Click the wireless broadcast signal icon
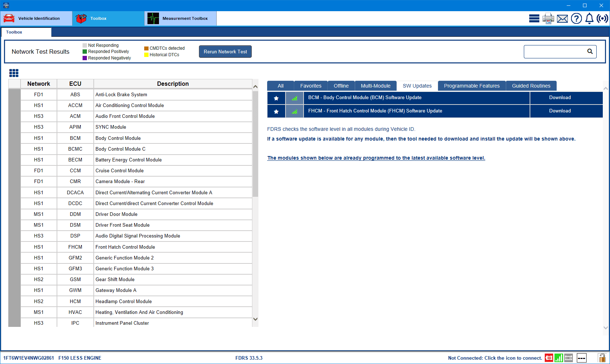The width and height of the screenshot is (610, 364). coord(602,18)
